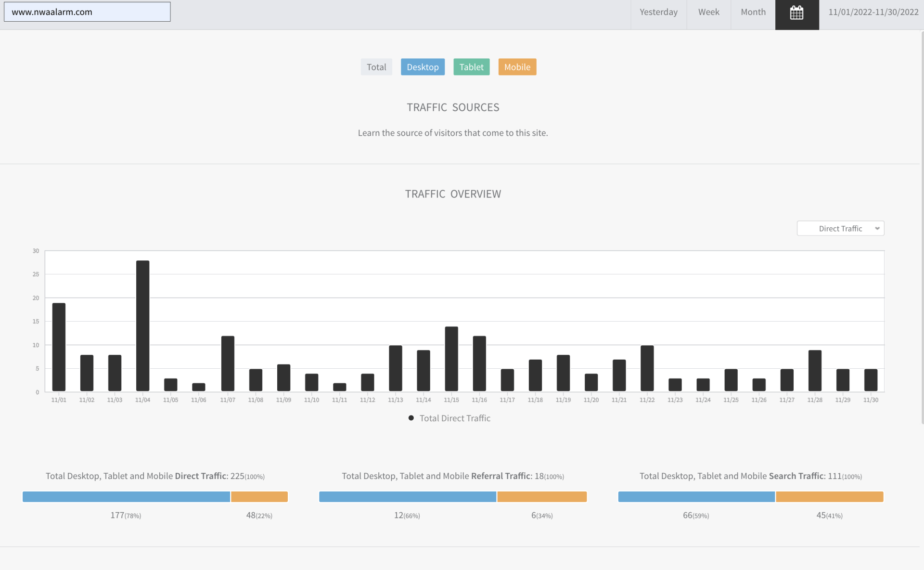The width and height of the screenshot is (924, 570).
Task: Toggle the Total device filter
Action: coord(376,67)
